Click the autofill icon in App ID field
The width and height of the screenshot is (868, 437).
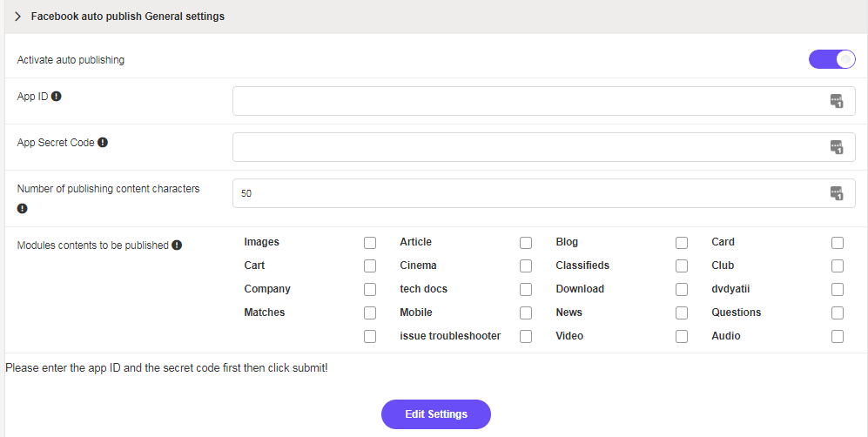point(836,101)
